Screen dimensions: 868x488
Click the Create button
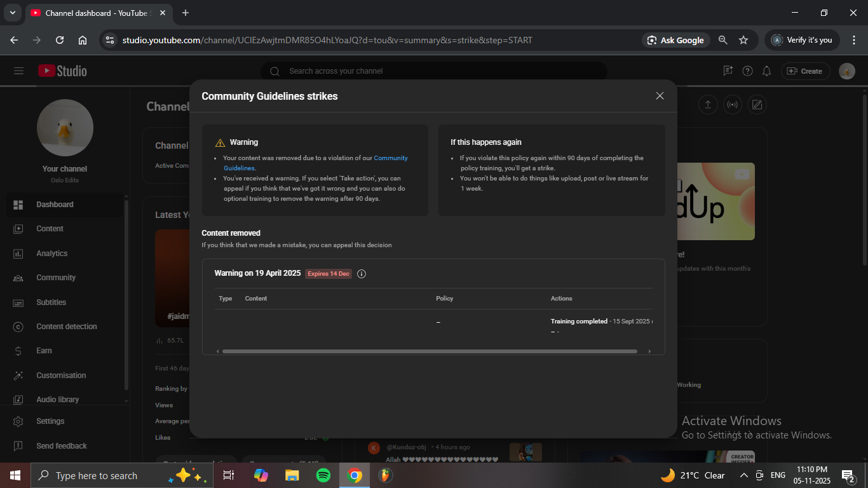[805, 71]
